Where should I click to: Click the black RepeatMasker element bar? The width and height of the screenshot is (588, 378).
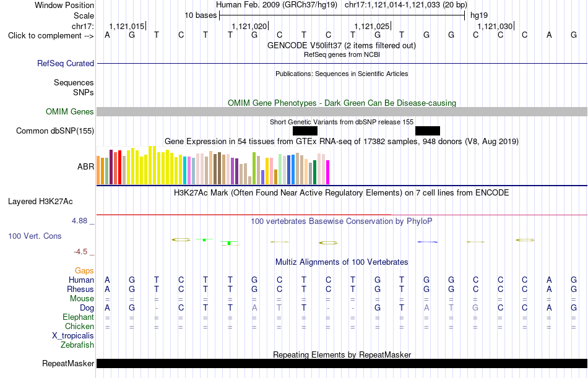[x=342, y=363]
